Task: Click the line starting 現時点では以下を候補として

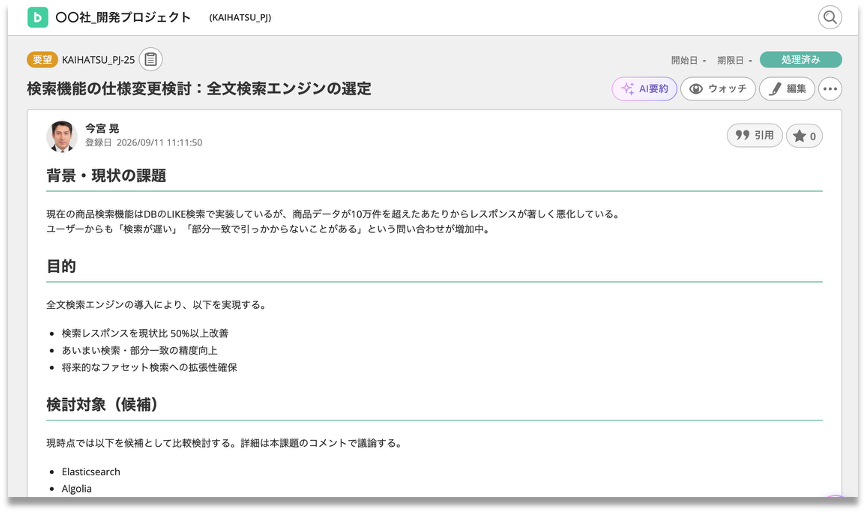Action: (225, 443)
